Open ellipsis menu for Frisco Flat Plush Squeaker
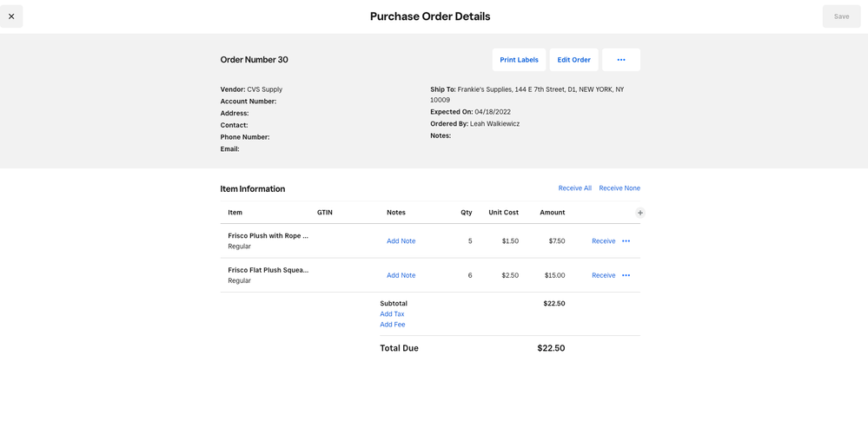 click(x=626, y=275)
